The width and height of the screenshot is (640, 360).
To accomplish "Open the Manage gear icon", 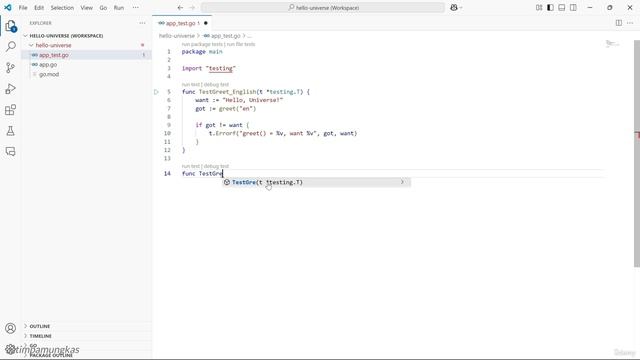I will point(11,349).
